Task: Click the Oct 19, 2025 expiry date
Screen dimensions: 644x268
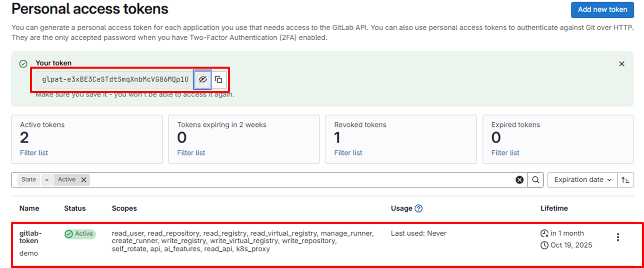Action: click(x=571, y=245)
